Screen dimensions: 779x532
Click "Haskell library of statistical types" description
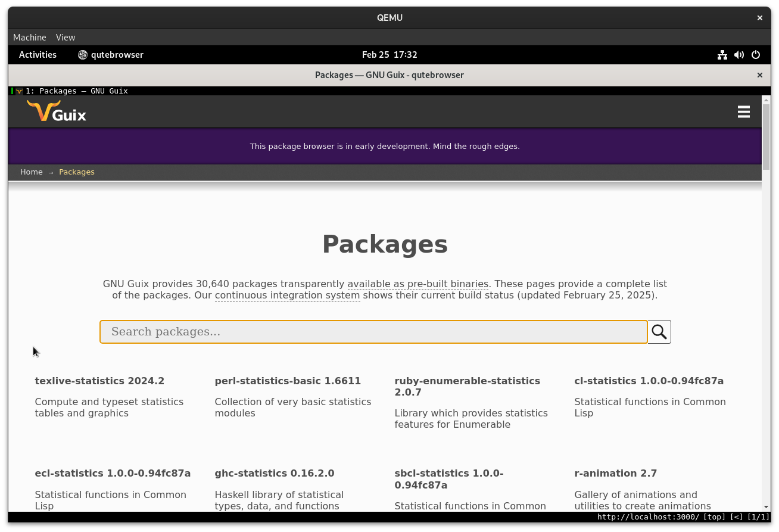click(x=279, y=500)
